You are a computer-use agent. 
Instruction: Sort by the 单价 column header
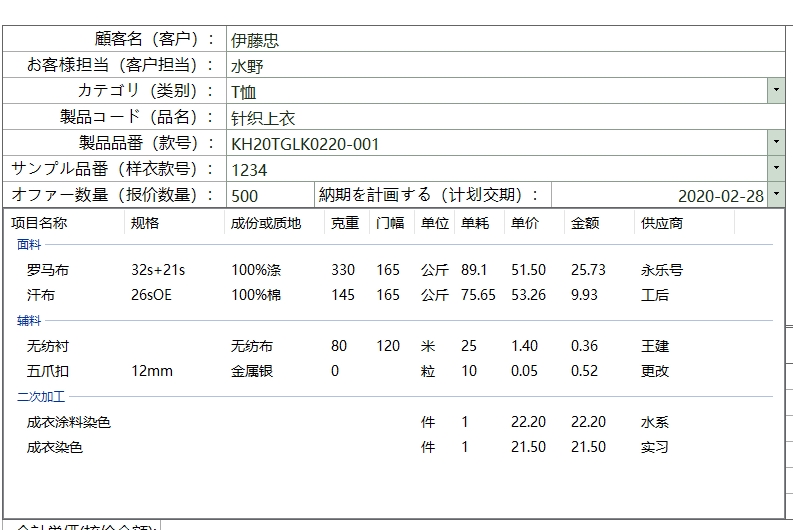535,223
